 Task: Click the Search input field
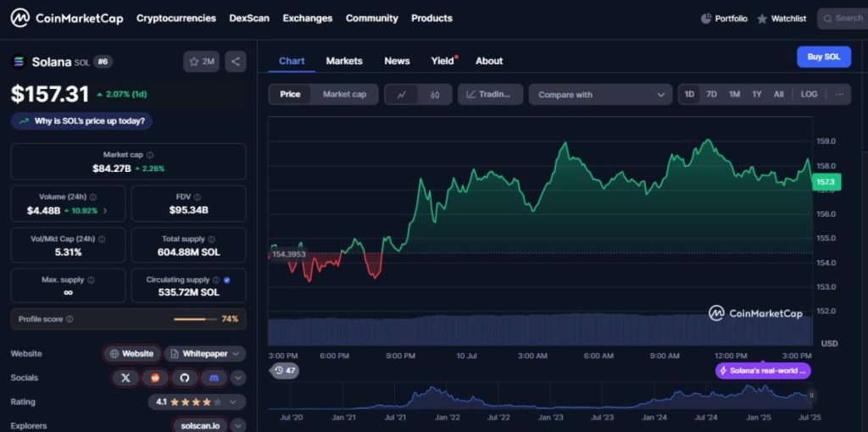842,18
